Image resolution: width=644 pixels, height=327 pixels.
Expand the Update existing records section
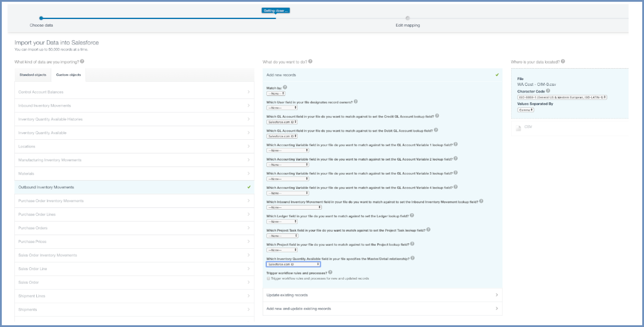(x=382, y=295)
